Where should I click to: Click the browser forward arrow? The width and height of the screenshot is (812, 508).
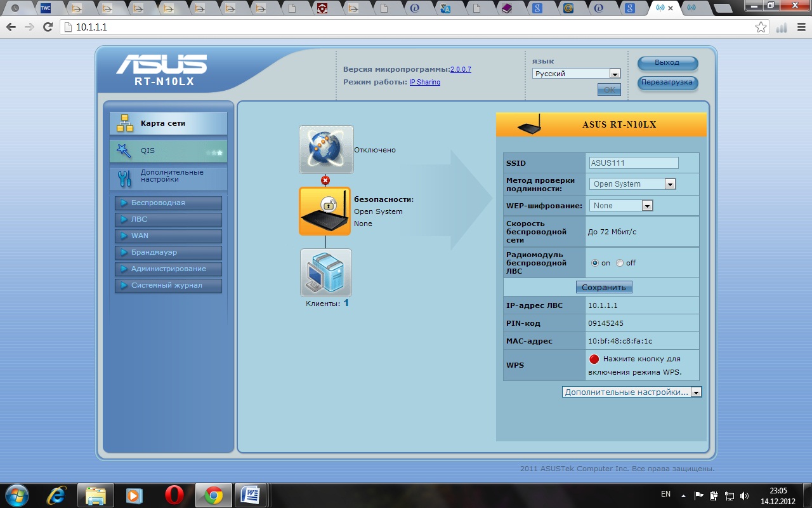29,27
